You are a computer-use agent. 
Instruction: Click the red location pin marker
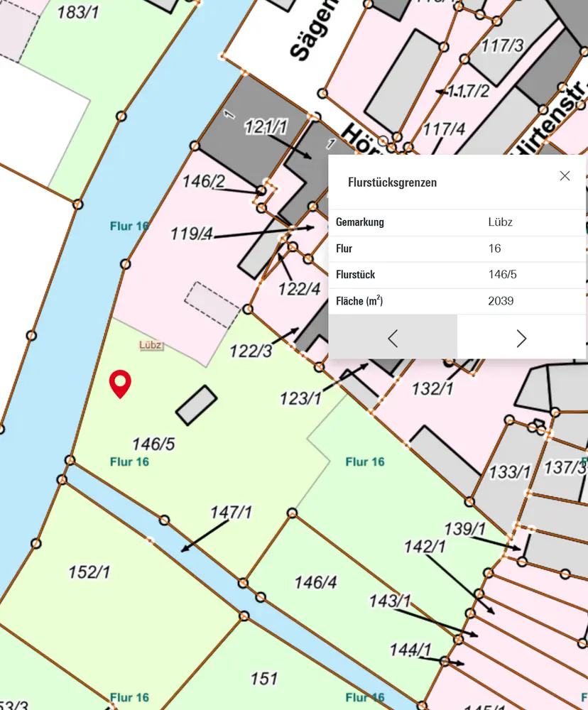click(120, 384)
